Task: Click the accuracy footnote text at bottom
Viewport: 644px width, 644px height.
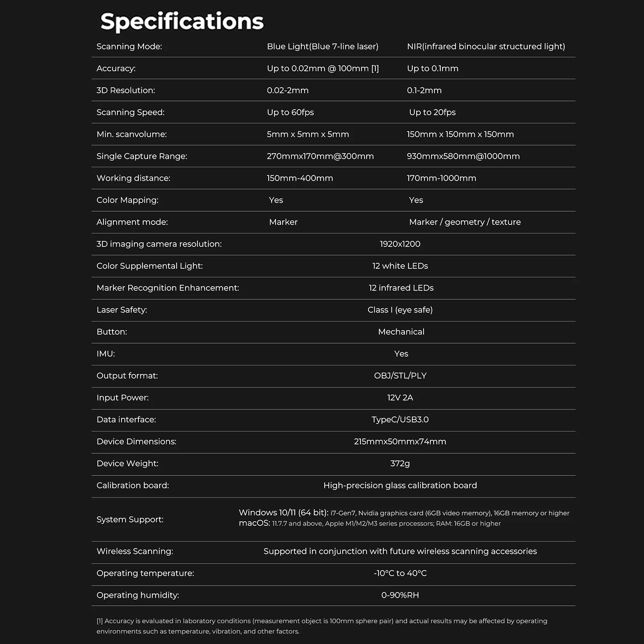Action: click(321, 626)
